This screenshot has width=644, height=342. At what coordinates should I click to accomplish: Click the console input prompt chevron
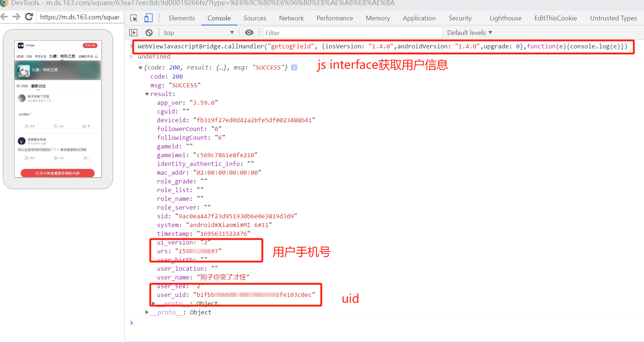132,323
